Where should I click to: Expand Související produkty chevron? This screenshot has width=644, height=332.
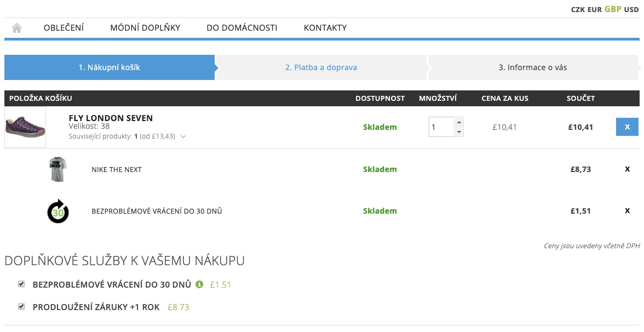pos(183,136)
